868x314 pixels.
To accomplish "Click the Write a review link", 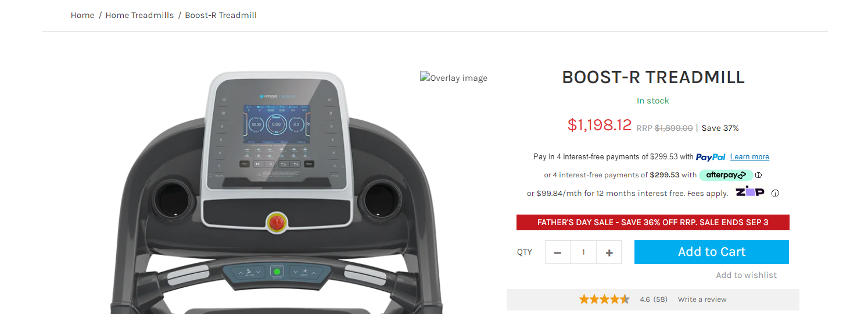I will point(702,299).
